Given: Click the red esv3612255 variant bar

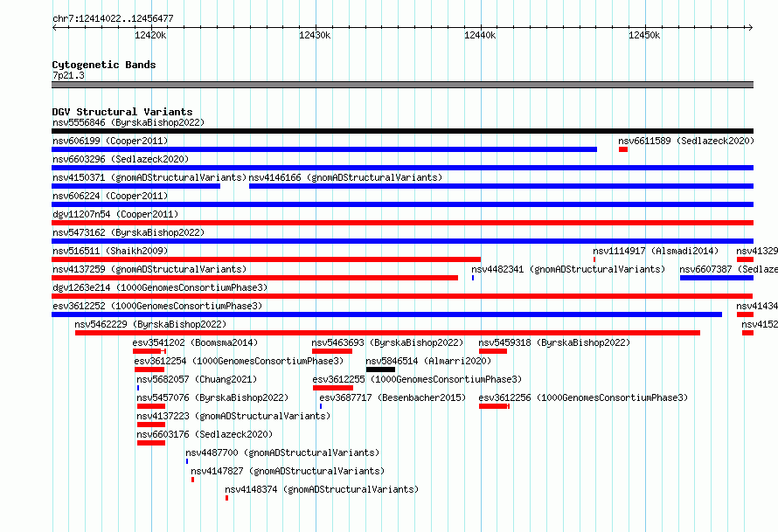Looking at the screenshot, I should 333,388.
